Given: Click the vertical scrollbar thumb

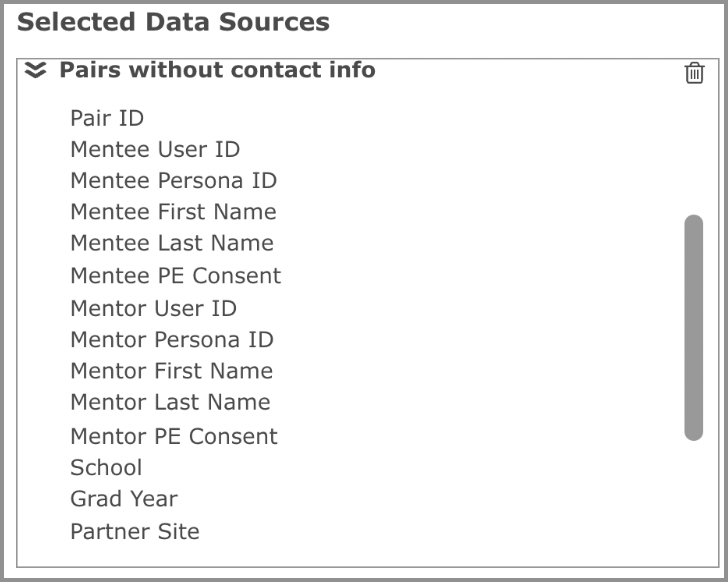Looking at the screenshot, I should [693, 327].
